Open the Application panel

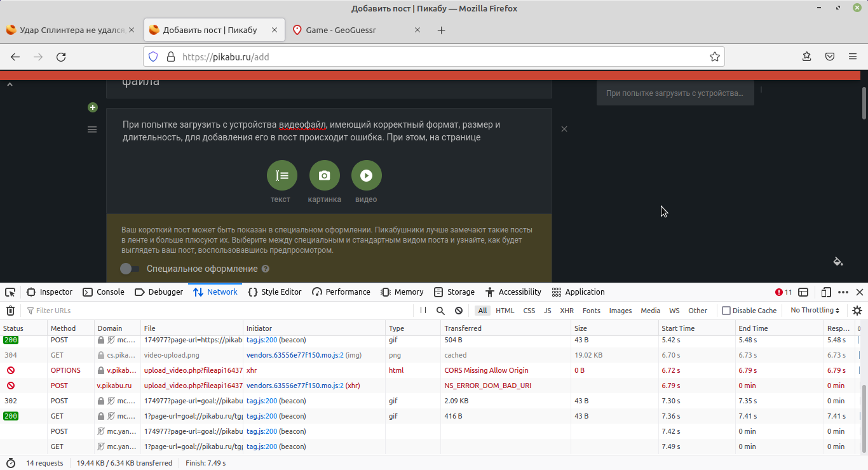[x=578, y=292]
